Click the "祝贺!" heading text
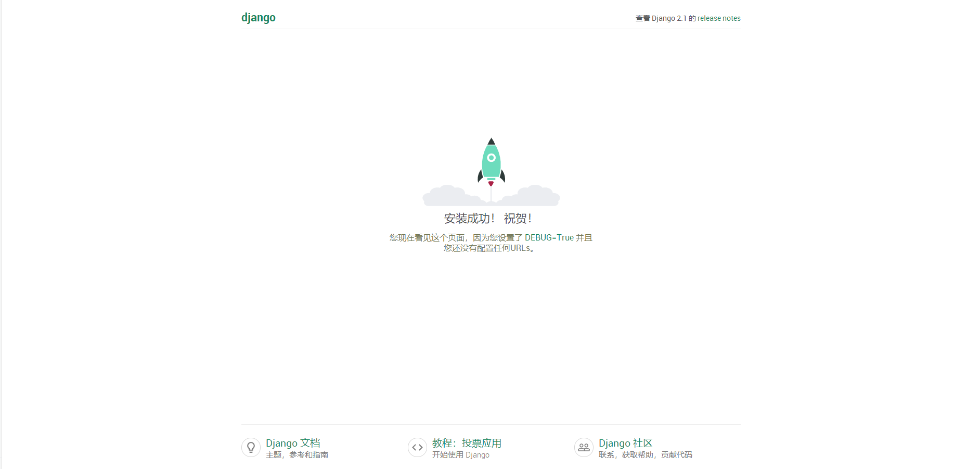Screen dimensions: 980x469 [518, 219]
